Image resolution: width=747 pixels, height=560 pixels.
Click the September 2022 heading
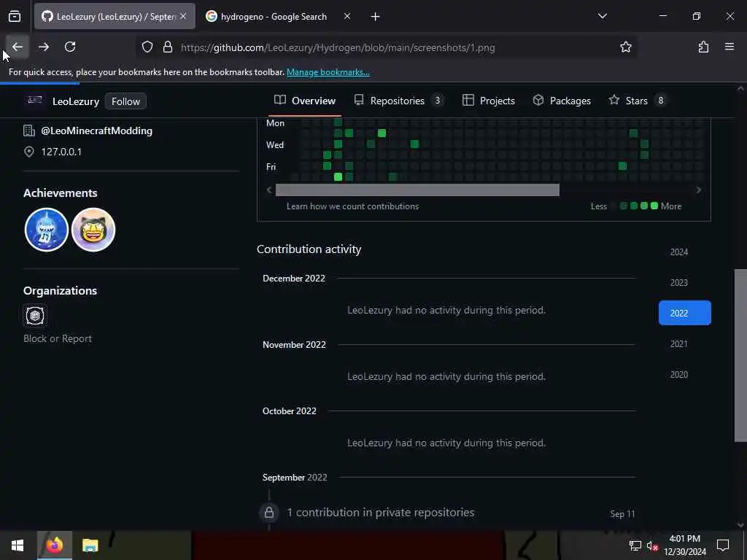pyautogui.click(x=295, y=478)
